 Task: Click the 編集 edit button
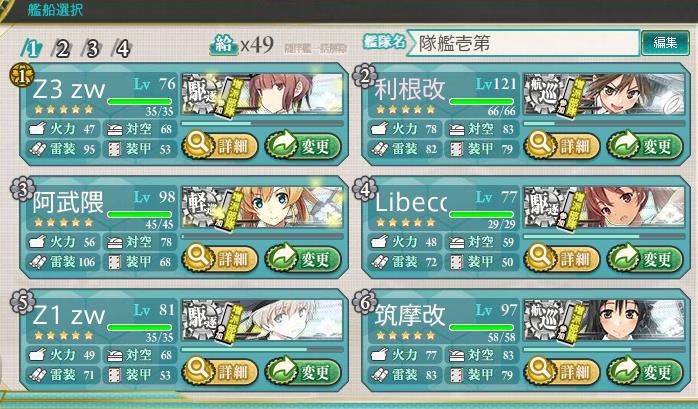(666, 43)
